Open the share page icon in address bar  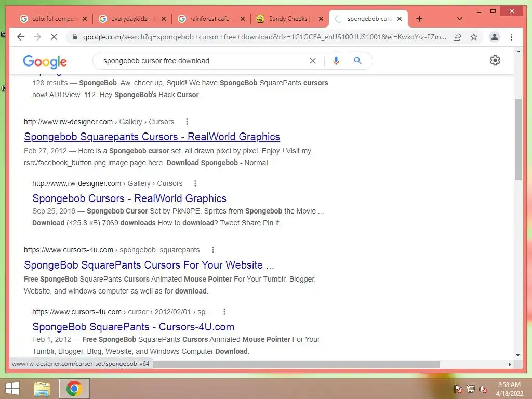pos(457,37)
